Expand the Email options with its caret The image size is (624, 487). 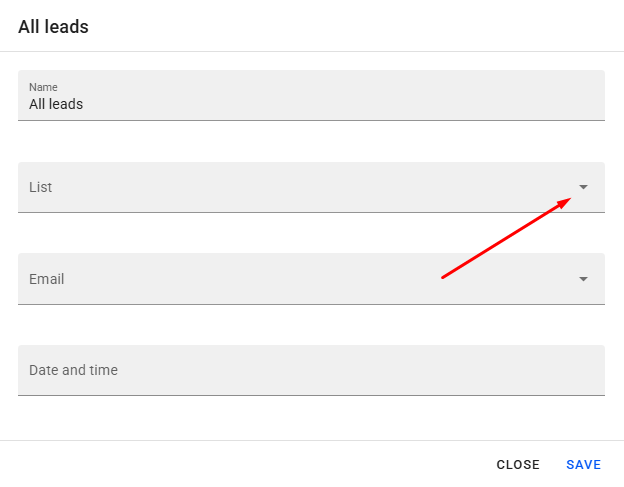click(583, 279)
